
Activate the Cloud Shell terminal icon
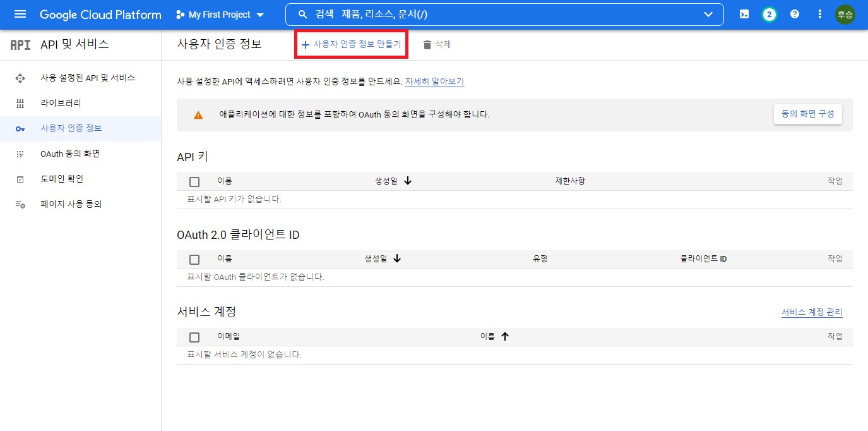click(744, 15)
